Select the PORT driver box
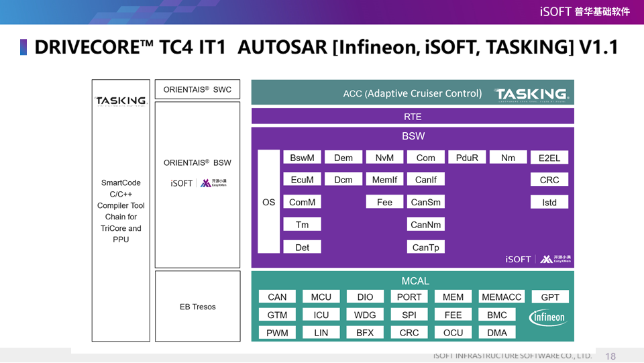The height and width of the screenshot is (363, 644). pos(409,297)
